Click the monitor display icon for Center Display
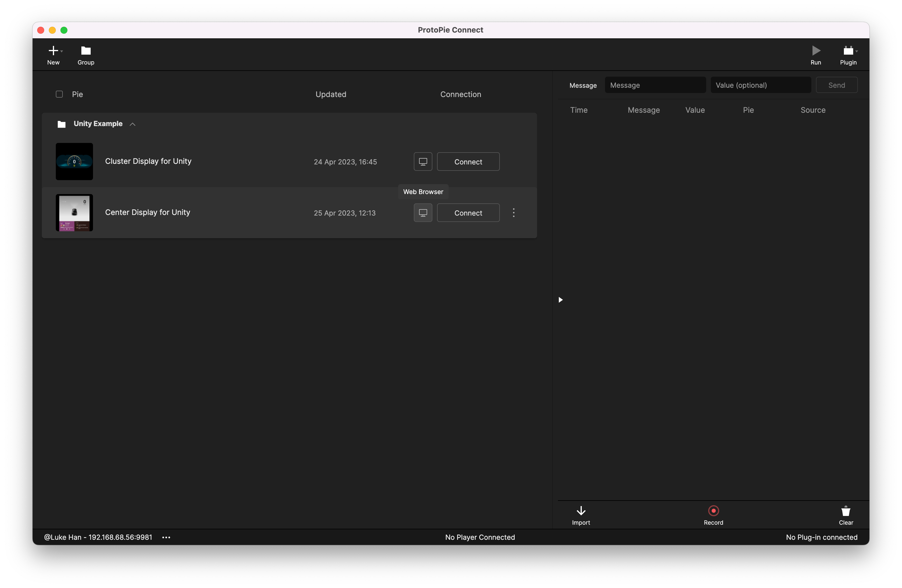The width and height of the screenshot is (902, 588). [423, 212]
